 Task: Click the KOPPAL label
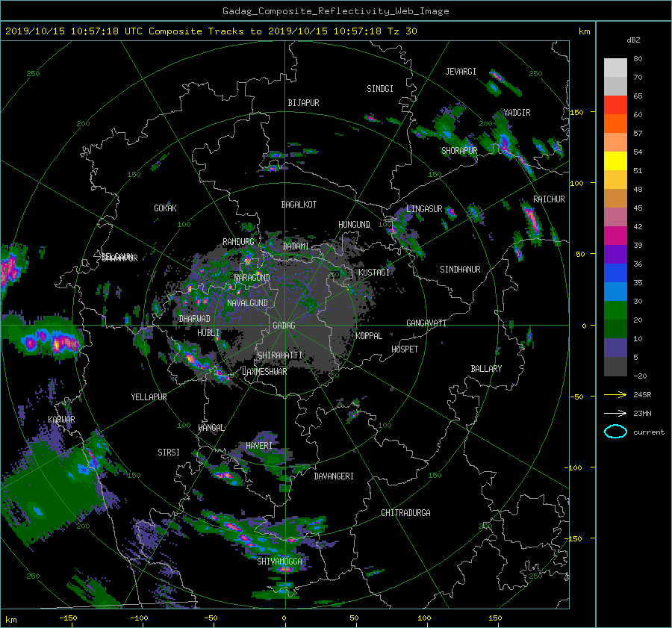pyautogui.click(x=369, y=335)
